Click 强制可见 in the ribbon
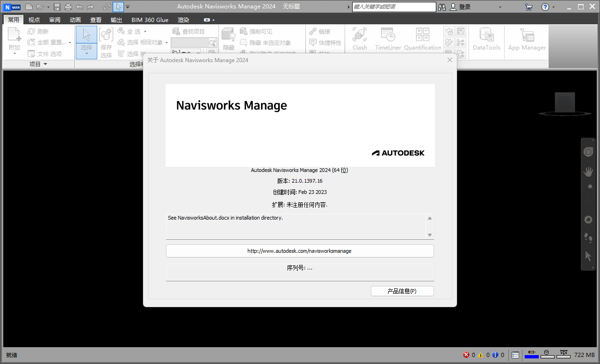This screenshot has height=364, width=600. (256, 31)
